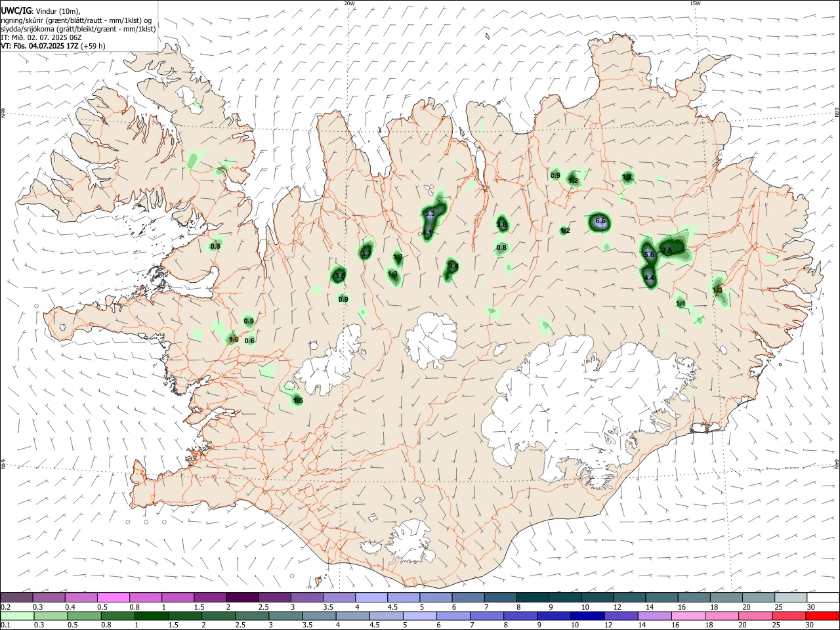Select the rigning/skúrir legend description line
The width and height of the screenshot is (840, 630).
point(75,20)
